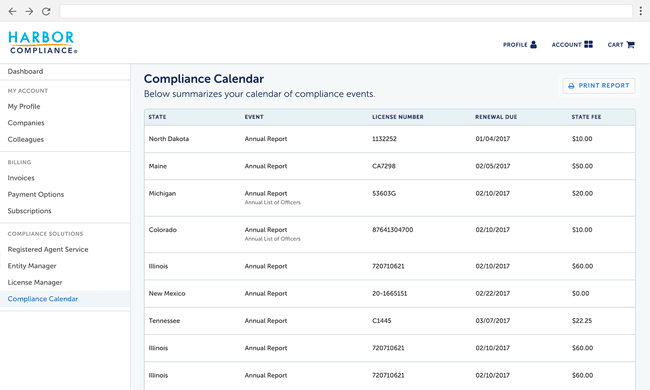Click the browser forward arrow
Viewport: 650px width, 390px height.
click(x=29, y=12)
